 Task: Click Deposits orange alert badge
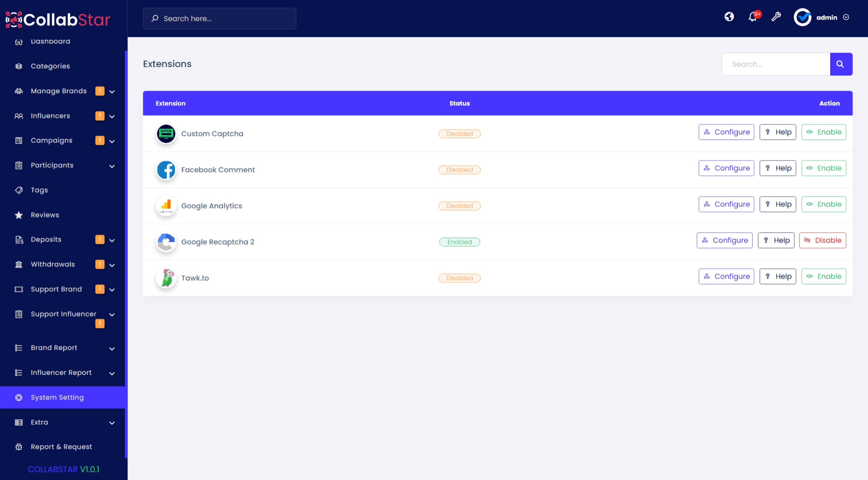[x=100, y=240]
